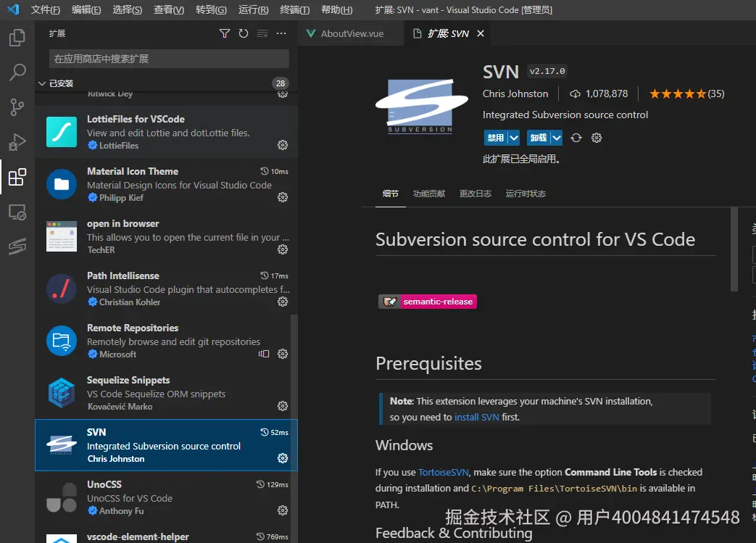Select LottieFiles for VSCode in list
This screenshot has width=756, height=543.
pos(166,132)
